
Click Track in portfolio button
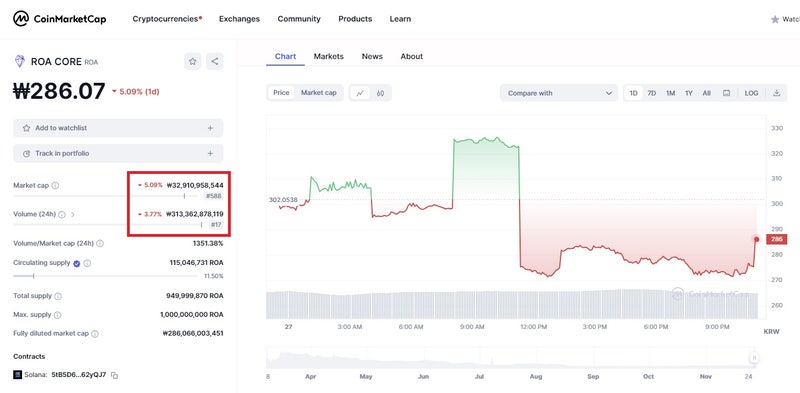click(118, 153)
